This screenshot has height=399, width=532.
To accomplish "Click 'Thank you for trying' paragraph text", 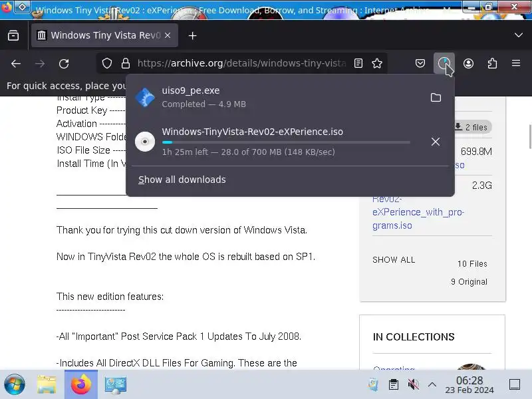I will click(x=182, y=230).
